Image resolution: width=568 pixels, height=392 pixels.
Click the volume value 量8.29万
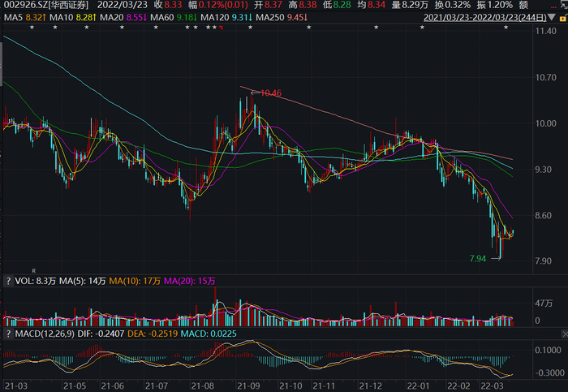410,5
